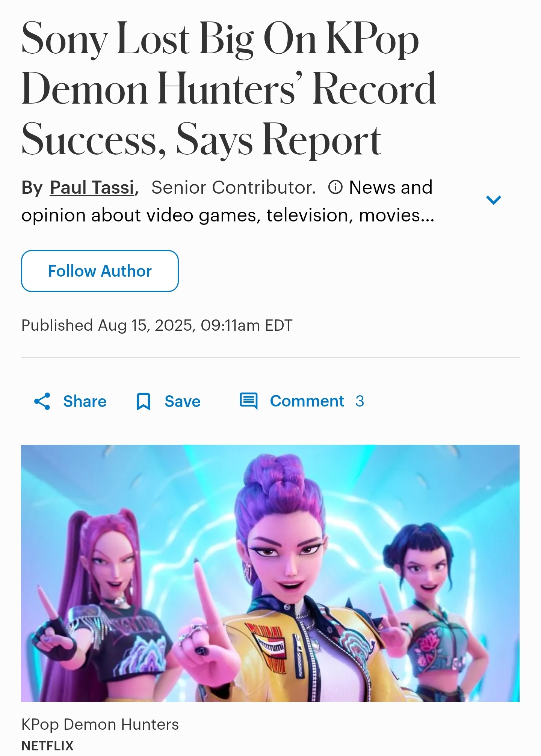Screen dimensions: 541x756
Task: Click the comment count number 3
Action: pos(360,401)
